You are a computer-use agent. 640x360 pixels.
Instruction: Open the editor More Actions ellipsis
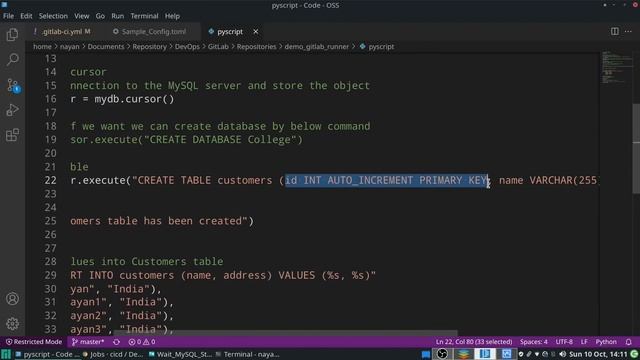pyautogui.click(x=628, y=31)
